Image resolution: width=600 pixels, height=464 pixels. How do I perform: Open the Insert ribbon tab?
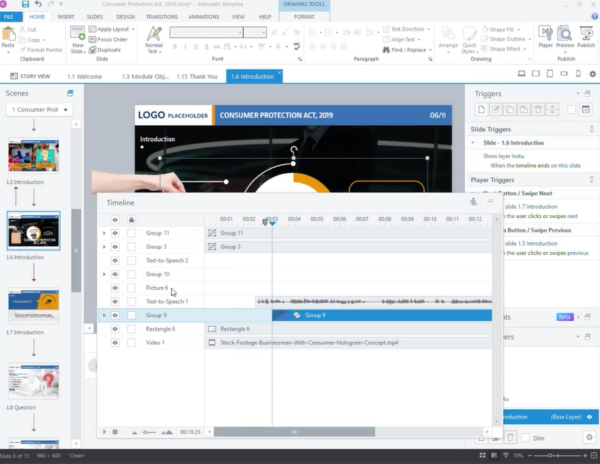66,17
